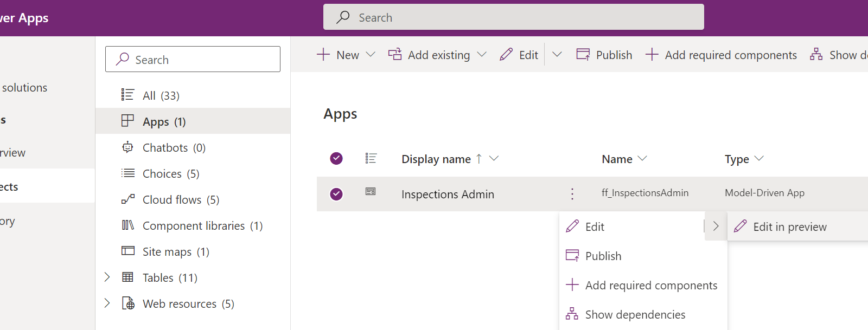Click the solution objects Search box

[x=193, y=59]
